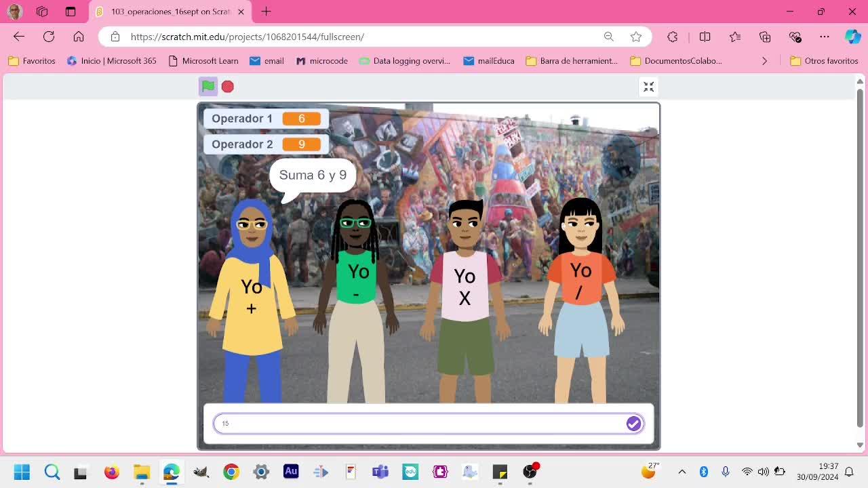Open the microcode bookmark
This screenshot has height=488, width=868.
click(322, 61)
